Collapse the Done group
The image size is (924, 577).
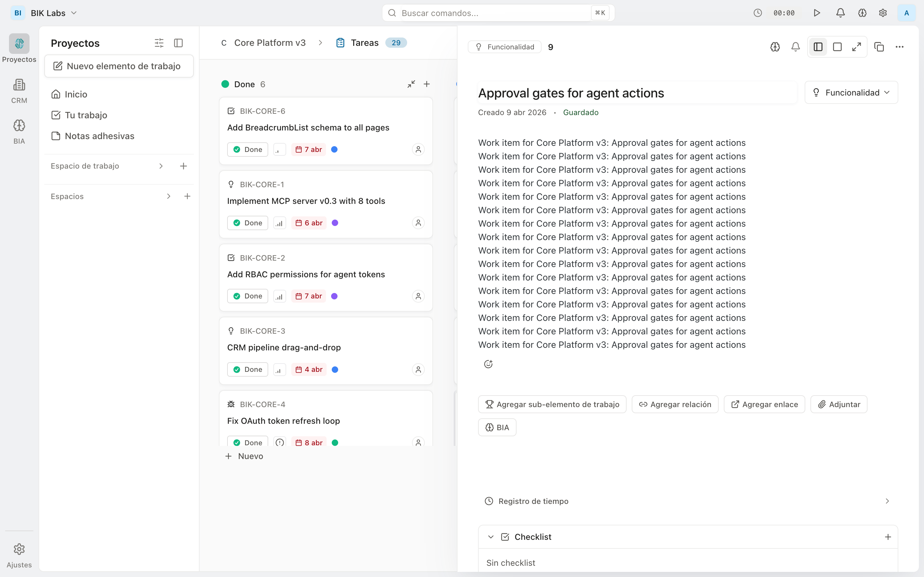click(411, 84)
